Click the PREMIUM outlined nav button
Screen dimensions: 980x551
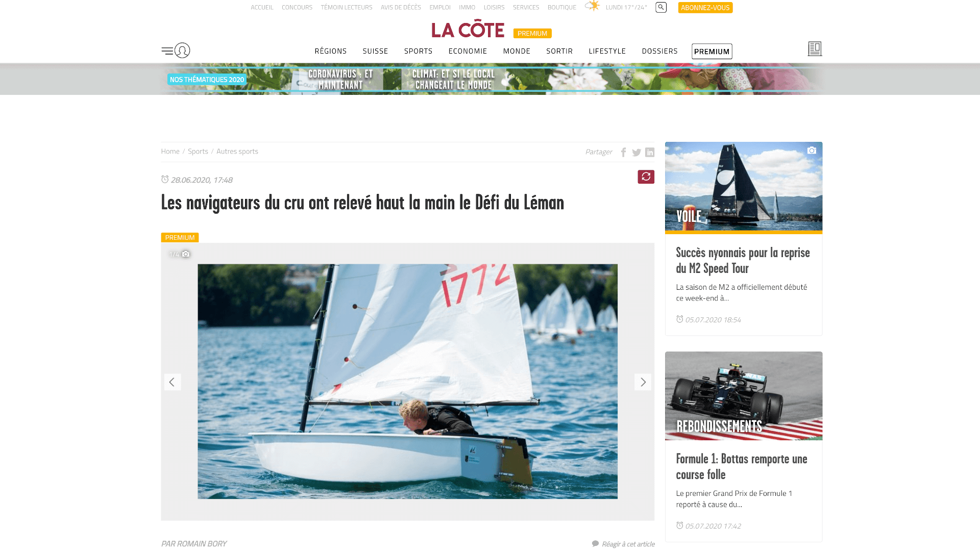712,51
